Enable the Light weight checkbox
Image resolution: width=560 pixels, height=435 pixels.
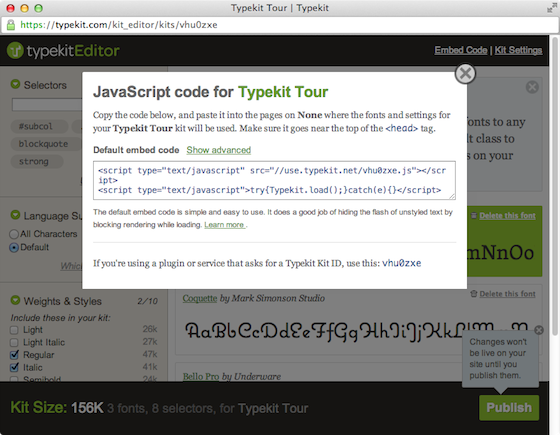14,330
